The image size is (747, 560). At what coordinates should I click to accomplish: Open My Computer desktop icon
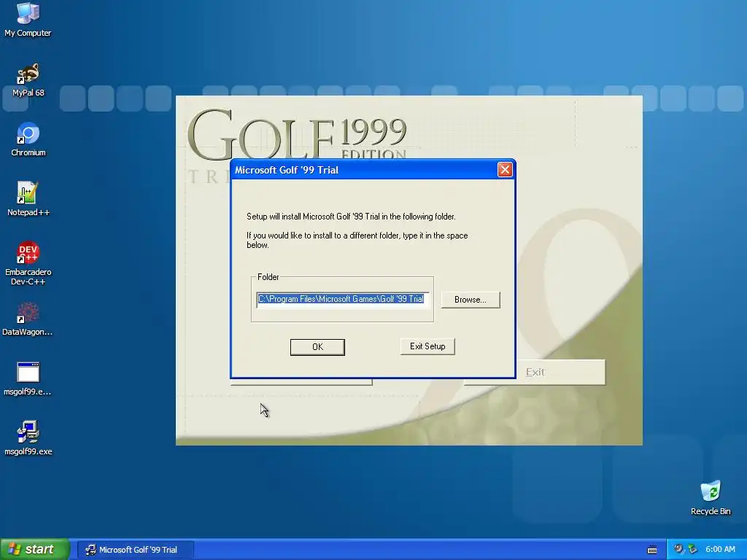coord(28,19)
